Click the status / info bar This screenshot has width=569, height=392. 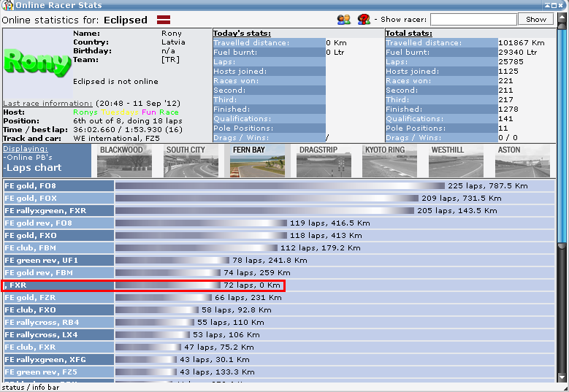(x=31, y=388)
